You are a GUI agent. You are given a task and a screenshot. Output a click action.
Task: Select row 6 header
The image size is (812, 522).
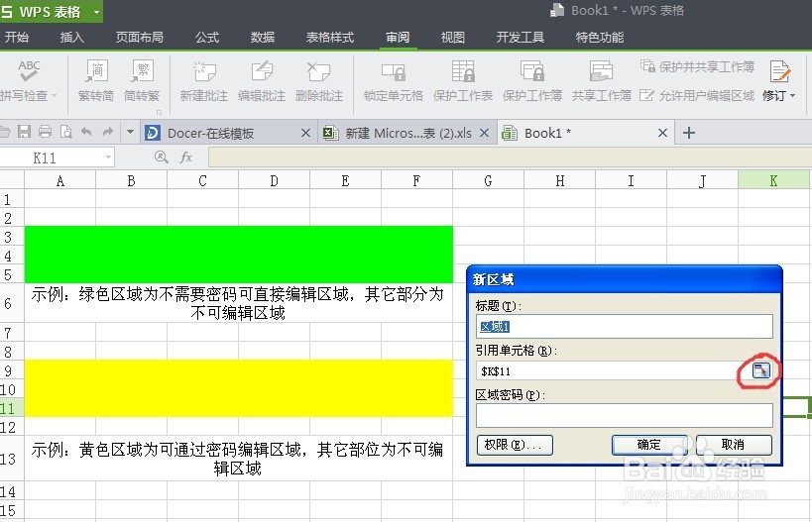(x=11, y=303)
